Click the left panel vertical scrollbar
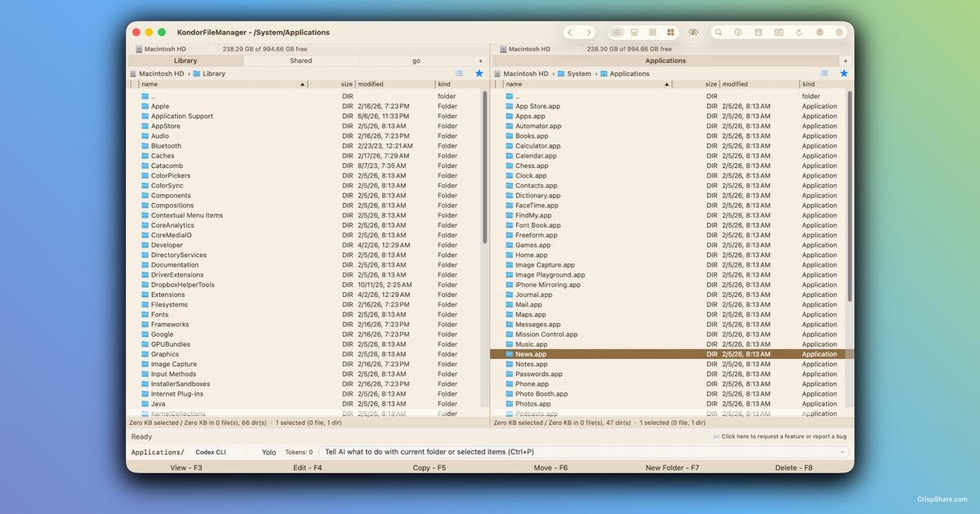Viewport: 980px width, 514px height. 485,167
